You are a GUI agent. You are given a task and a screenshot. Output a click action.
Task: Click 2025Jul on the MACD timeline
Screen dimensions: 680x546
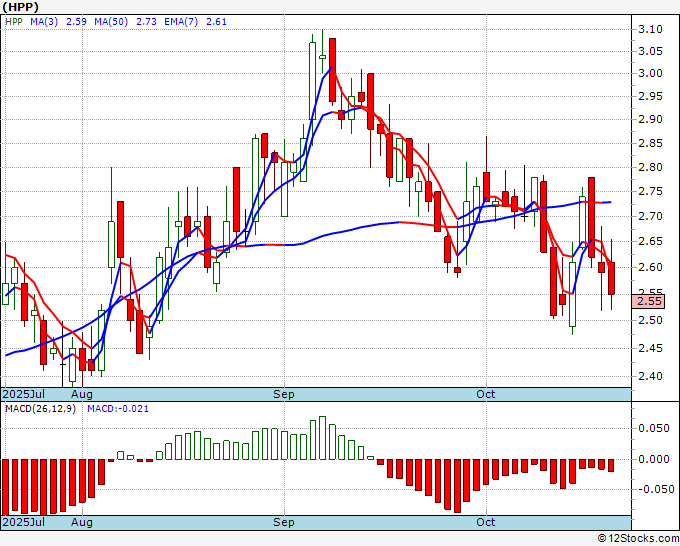click(x=24, y=522)
